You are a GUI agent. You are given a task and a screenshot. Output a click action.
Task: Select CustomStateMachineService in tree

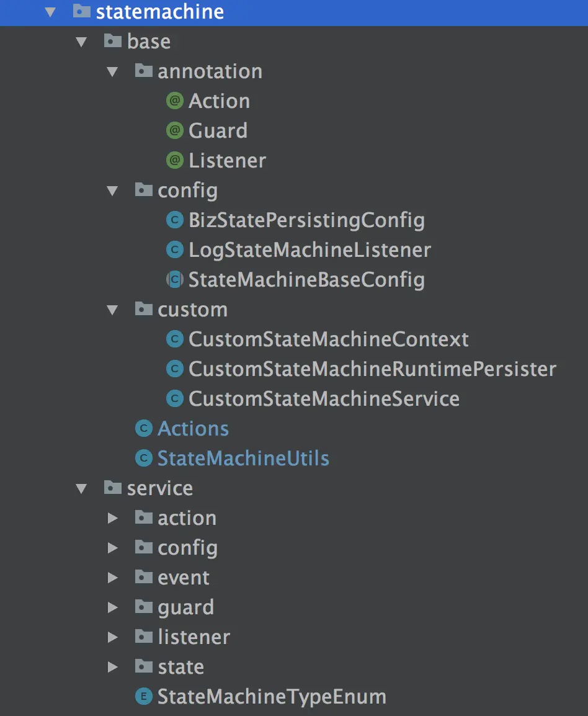point(324,399)
